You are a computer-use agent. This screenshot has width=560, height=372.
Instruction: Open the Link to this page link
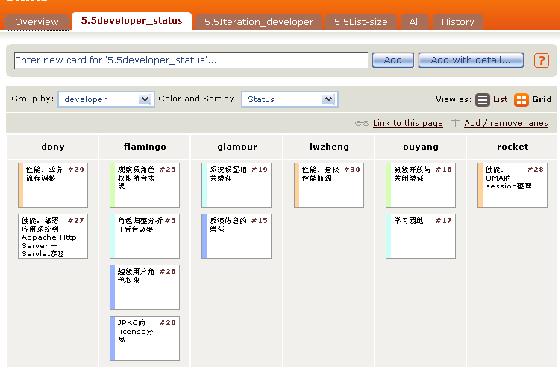click(x=408, y=123)
